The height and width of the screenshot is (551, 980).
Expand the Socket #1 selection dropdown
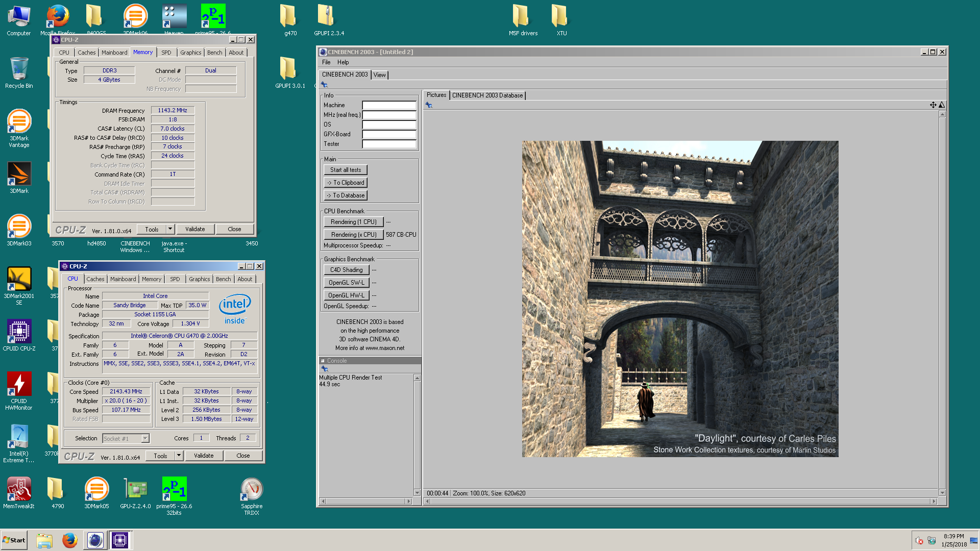pos(145,438)
